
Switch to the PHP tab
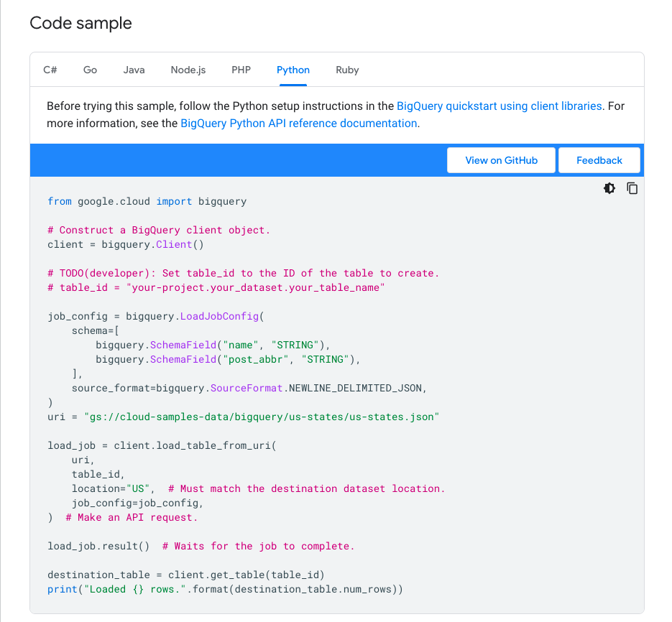pos(241,70)
